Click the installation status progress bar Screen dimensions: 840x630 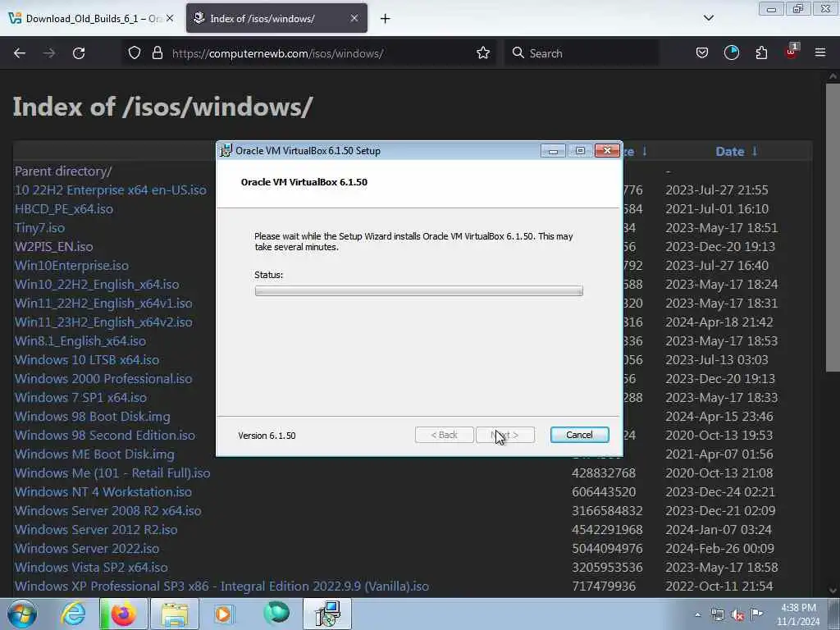click(419, 291)
